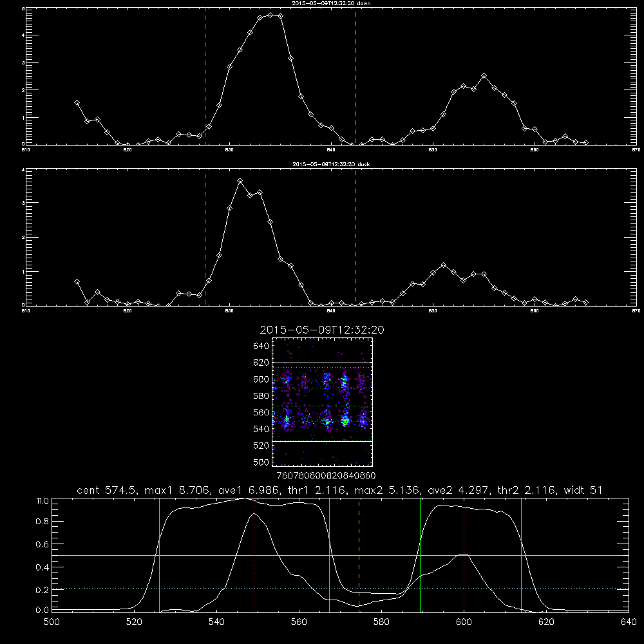Click the '500' x-axis label of bottom plot

(52, 622)
